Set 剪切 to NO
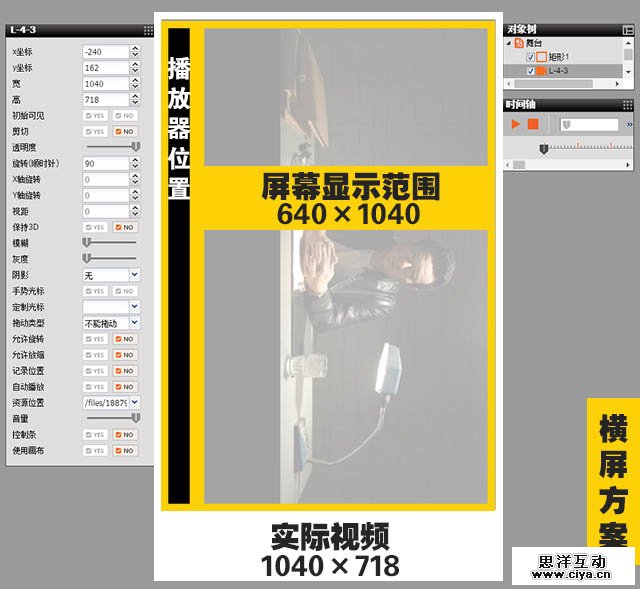 click(x=125, y=132)
